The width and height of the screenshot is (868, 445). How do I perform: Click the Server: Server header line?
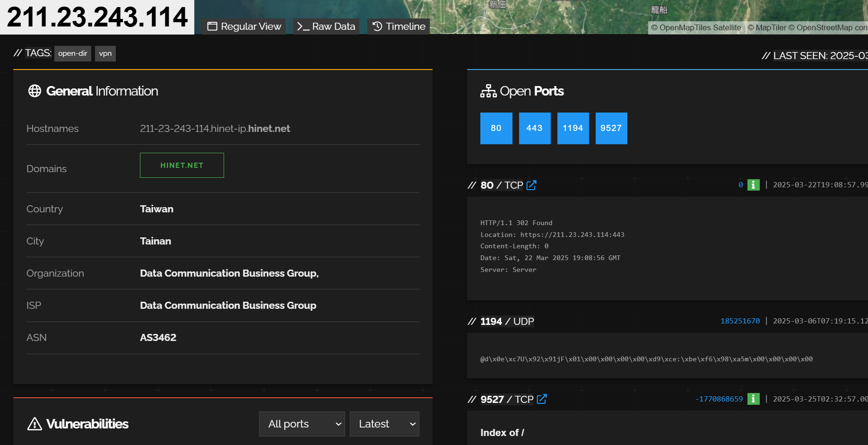coord(508,270)
